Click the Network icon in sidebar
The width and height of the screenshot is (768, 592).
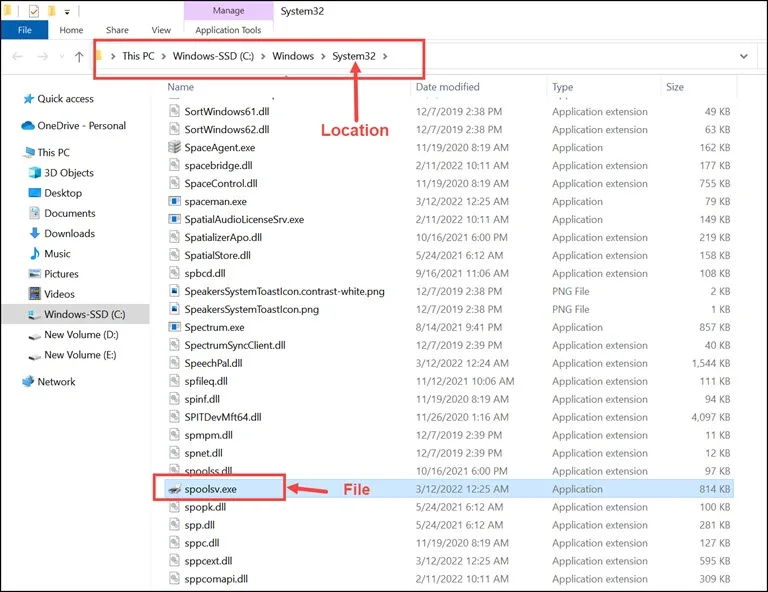[x=28, y=381]
